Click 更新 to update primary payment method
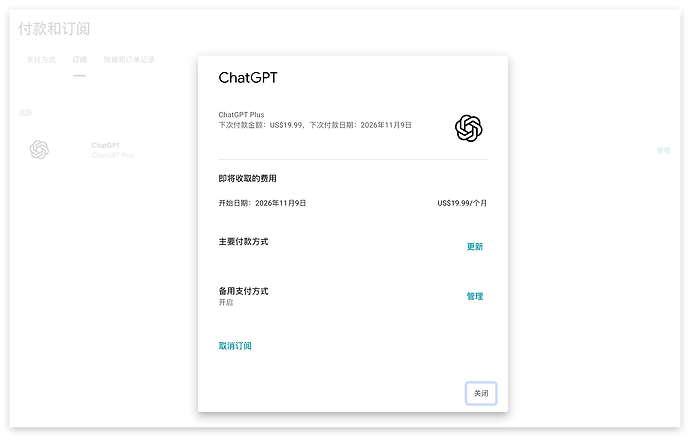Viewport: 690px width, 437px height. [x=475, y=246]
